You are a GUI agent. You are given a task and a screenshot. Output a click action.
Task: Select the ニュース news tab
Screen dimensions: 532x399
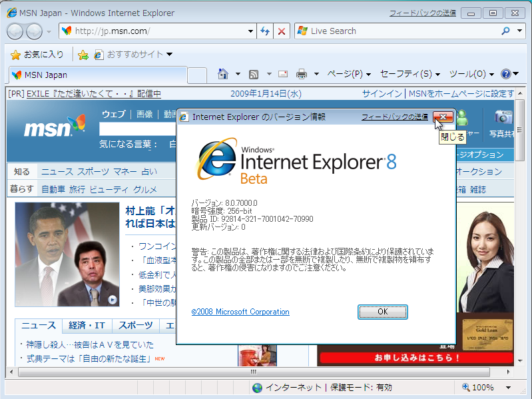(39, 325)
